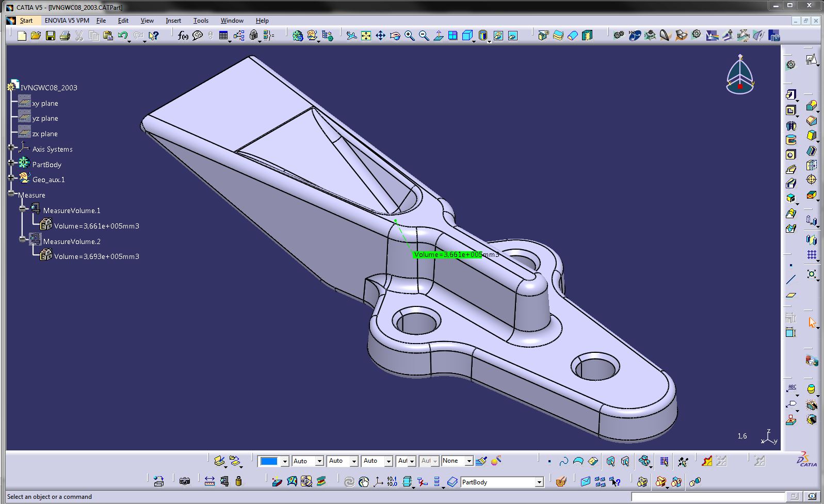Screen dimensions: 824x504
Task: Click the Hide/Show icon
Action: point(498,36)
